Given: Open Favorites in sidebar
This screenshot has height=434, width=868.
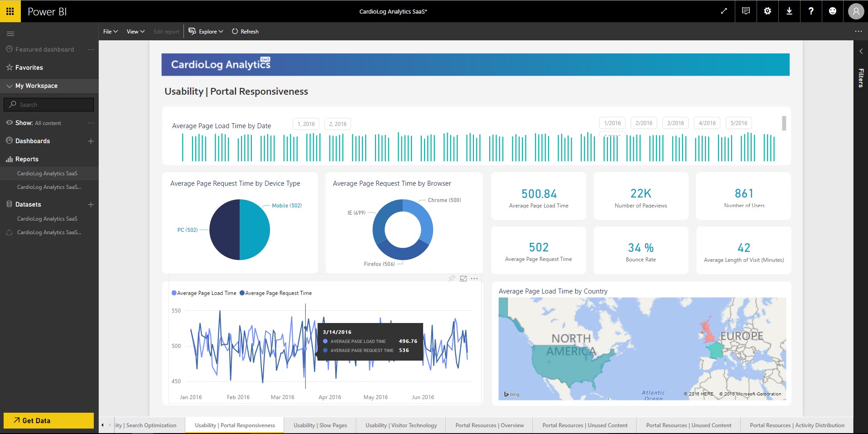Looking at the screenshot, I should pos(29,68).
